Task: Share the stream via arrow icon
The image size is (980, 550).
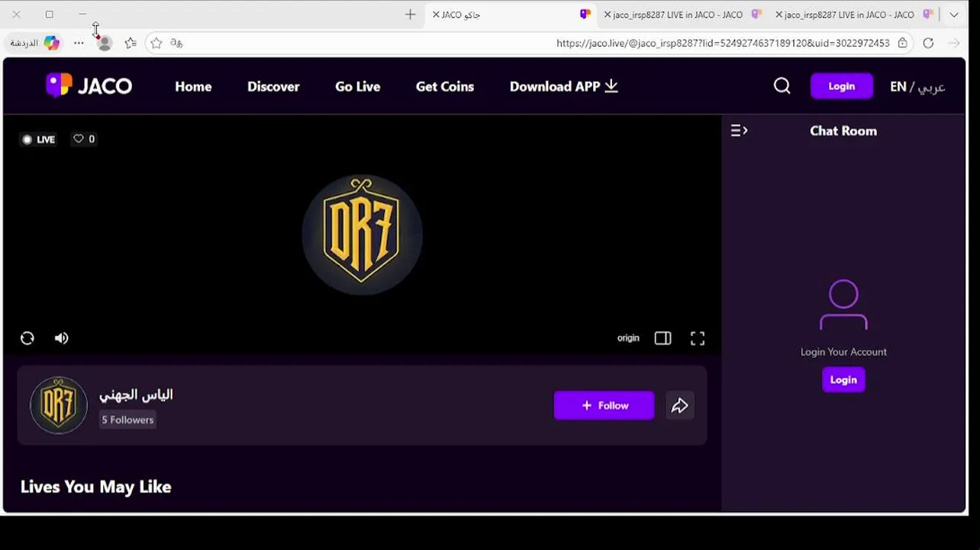Action: point(679,406)
